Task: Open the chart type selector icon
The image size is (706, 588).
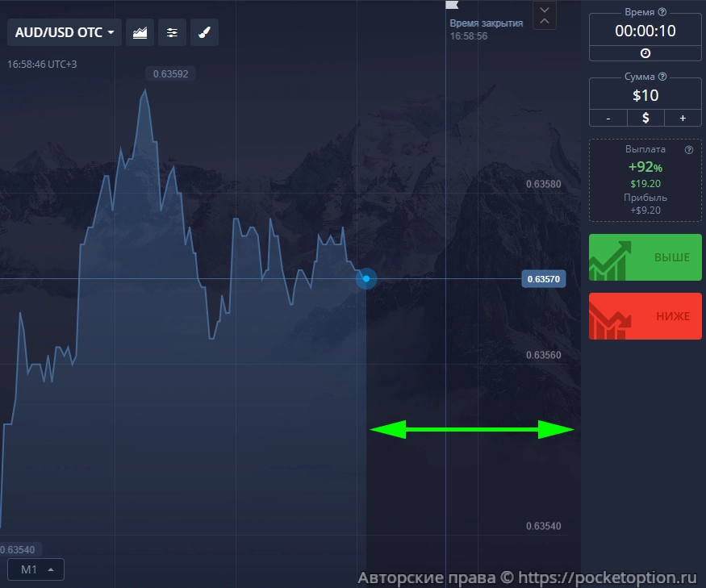Action: pos(140,33)
